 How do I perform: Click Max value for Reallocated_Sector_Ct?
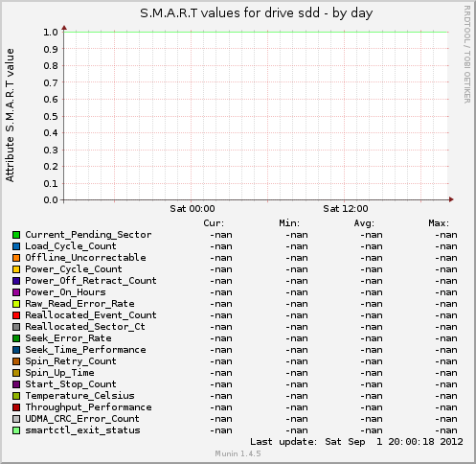coord(446,327)
